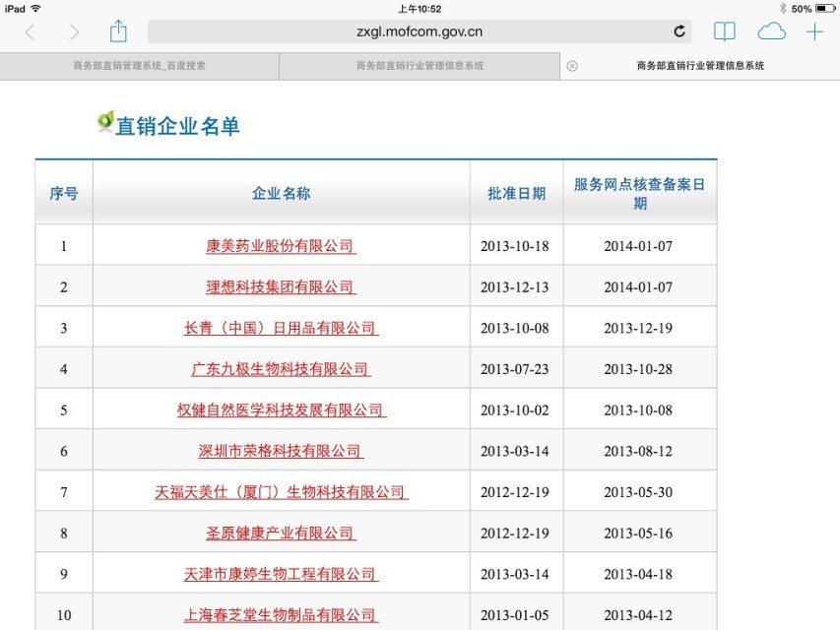Open the share sheet icon
Viewport: 840px width, 630px height.
[x=118, y=31]
